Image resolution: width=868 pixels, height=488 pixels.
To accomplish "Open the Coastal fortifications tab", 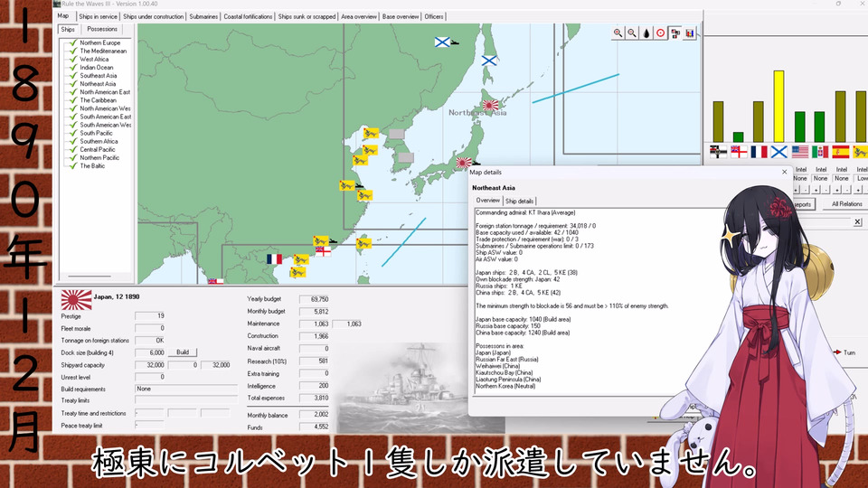I will [x=248, y=16].
